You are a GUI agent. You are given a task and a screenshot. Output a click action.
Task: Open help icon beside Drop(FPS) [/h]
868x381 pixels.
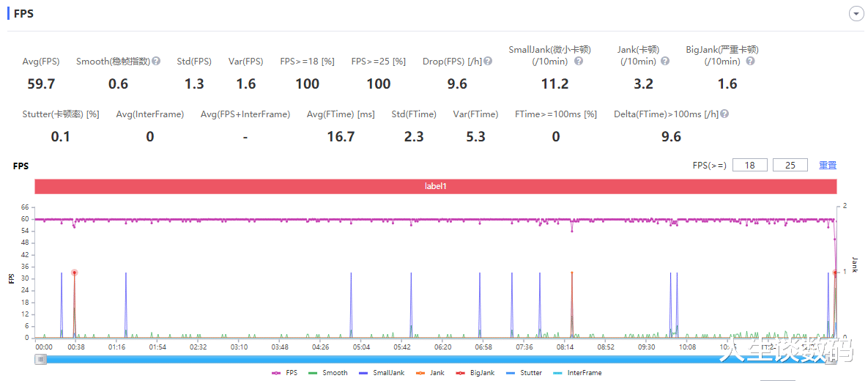tap(488, 61)
